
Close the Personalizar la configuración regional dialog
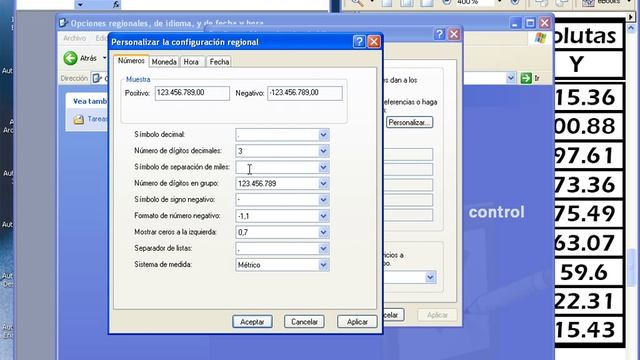374,42
